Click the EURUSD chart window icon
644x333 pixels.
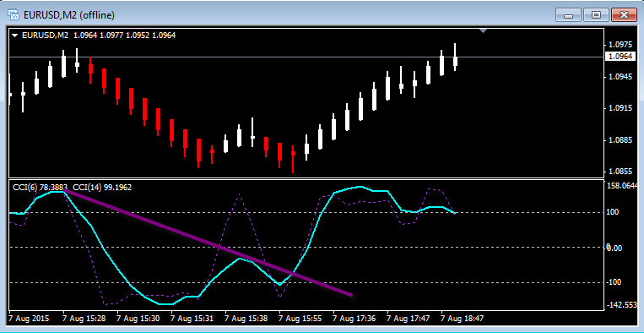(14, 15)
